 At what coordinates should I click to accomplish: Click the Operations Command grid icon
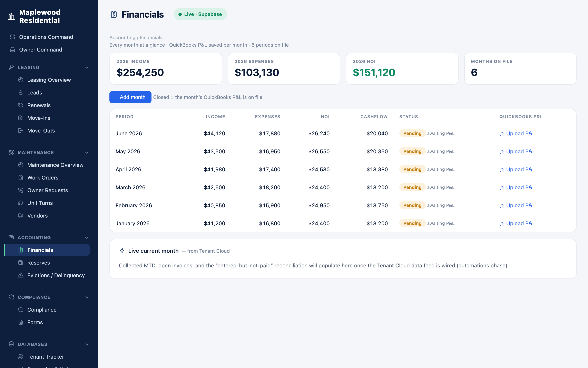pos(12,37)
